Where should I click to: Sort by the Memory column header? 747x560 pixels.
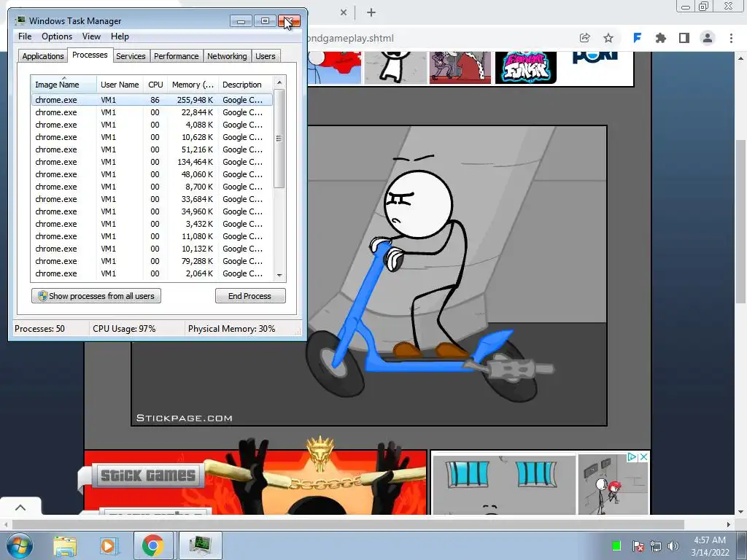pos(193,85)
